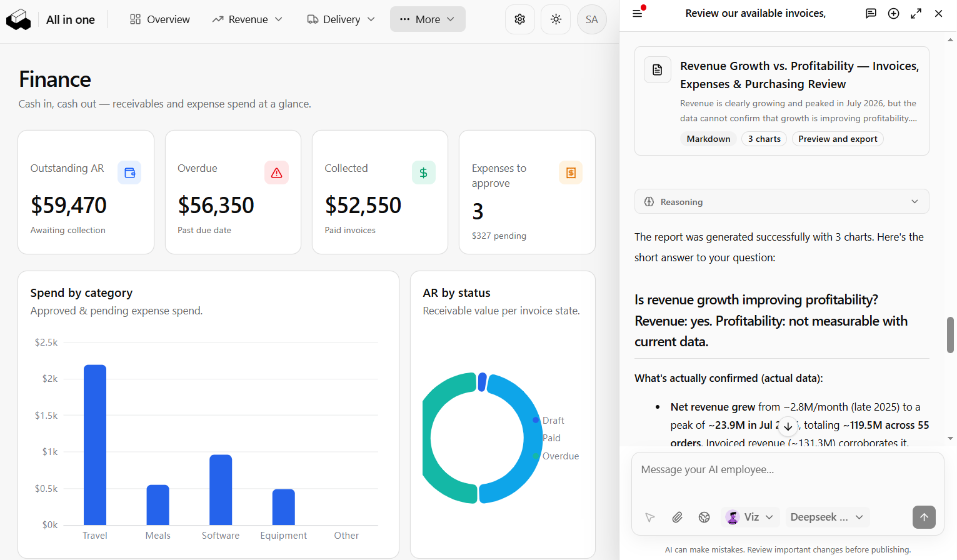Click the Equipment bar in spend chart
957x560 pixels.
click(284, 507)
